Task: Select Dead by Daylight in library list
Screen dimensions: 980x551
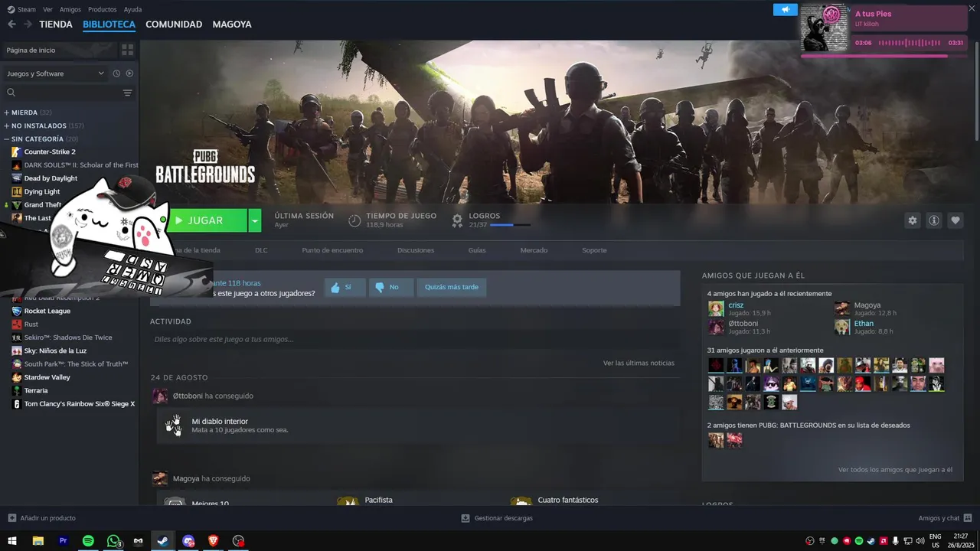Action: pyautogui.click(x=51, y=178)
